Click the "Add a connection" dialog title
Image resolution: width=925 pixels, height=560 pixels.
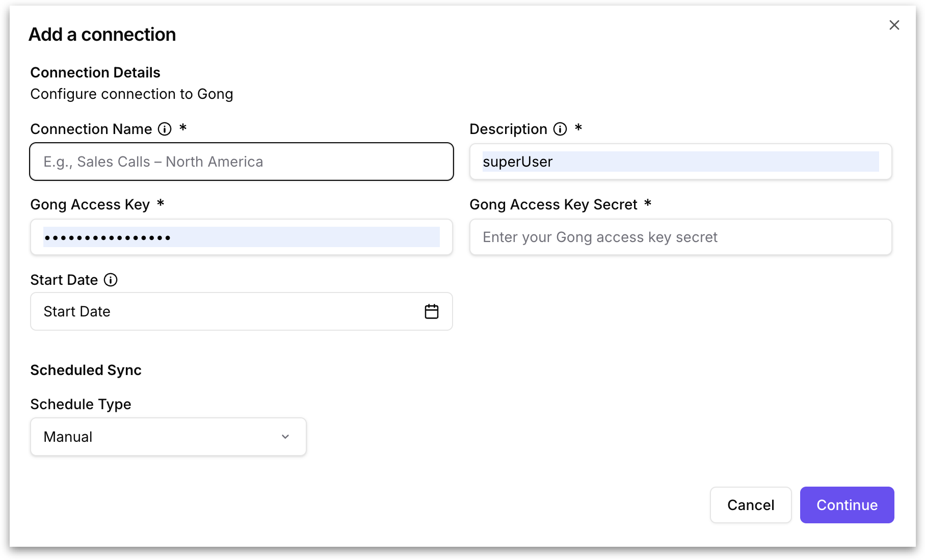[x=102, y=34]
